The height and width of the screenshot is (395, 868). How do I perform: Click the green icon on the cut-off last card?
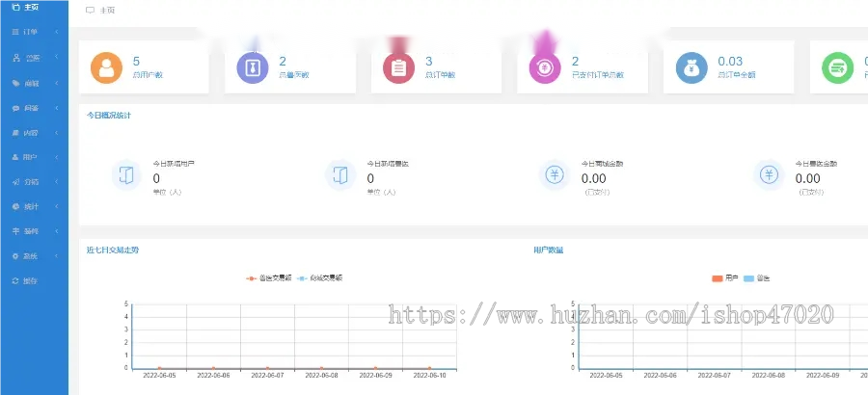click(x=837, y=68)
